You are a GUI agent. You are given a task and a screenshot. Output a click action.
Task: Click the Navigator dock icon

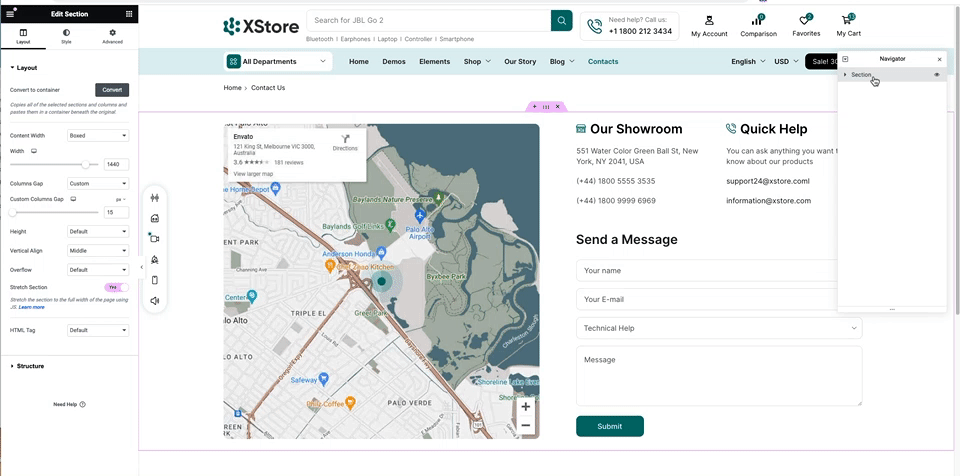[x=846, y=59]
